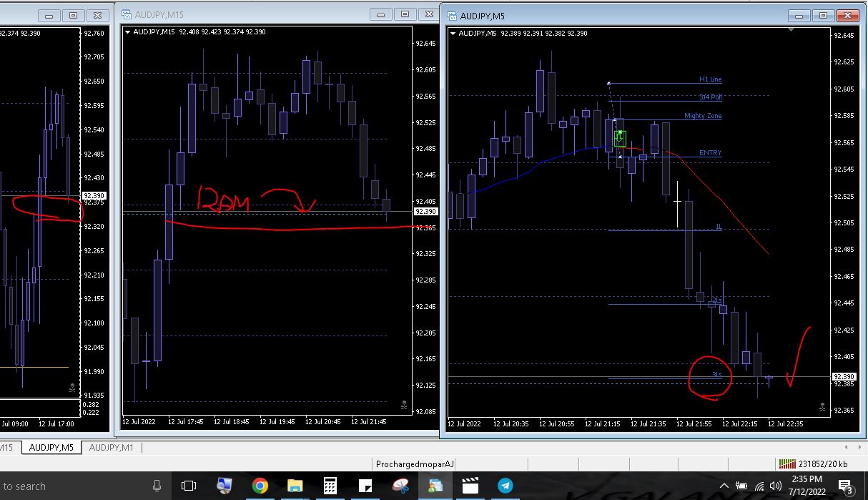Image resolution: width=868 pixels, height=500 pixels.
Task: Click the '12 Jul 21:55' label on M5 time axis
Action: 694,423
